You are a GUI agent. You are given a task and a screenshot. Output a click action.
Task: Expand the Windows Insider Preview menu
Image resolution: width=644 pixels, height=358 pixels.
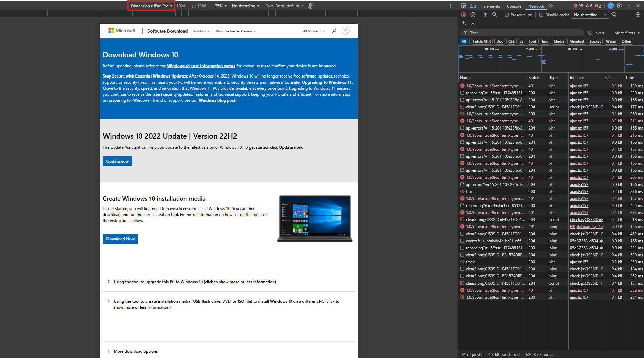236,31
